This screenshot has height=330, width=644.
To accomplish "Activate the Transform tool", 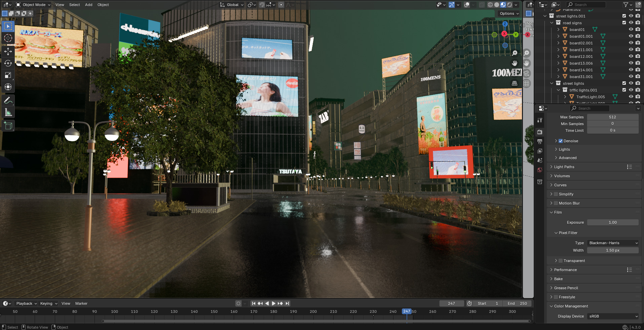I will coord(8,87).
